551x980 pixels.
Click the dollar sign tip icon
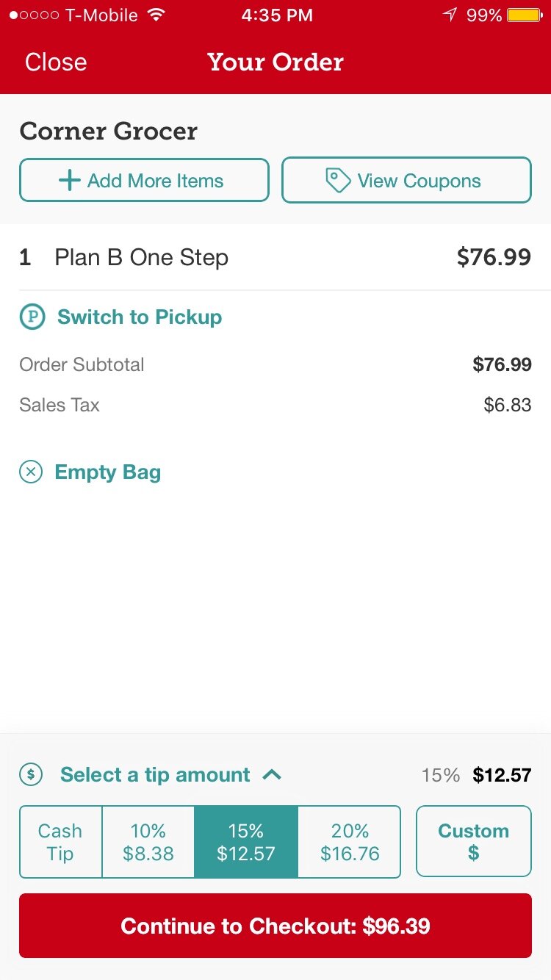30,774
